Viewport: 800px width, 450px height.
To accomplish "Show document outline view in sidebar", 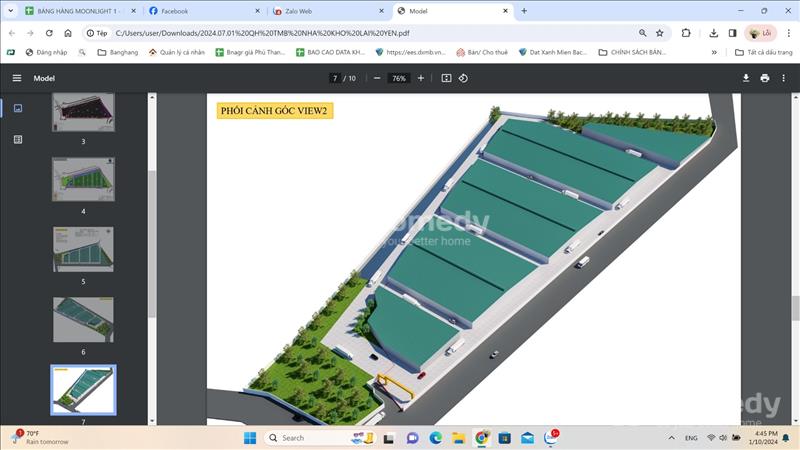I will 18,139.
